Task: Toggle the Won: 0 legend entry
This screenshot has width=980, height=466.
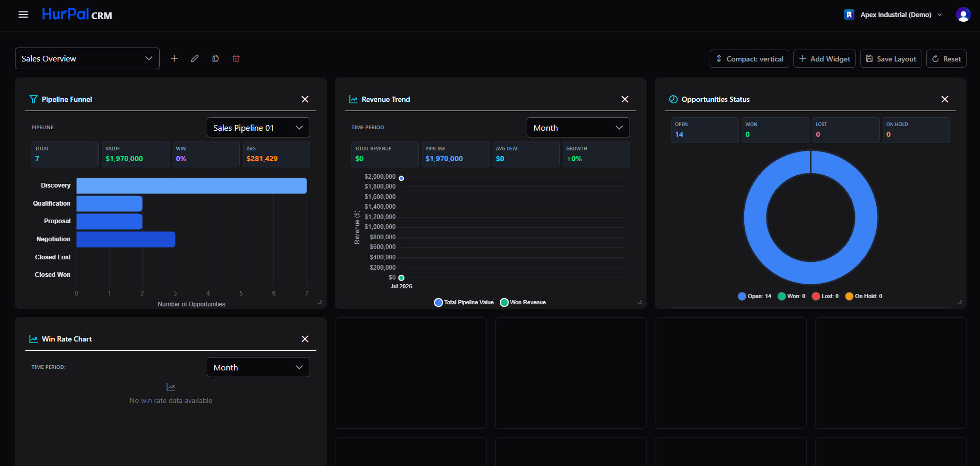Action: pyautogui.click(x=791, y=296)
